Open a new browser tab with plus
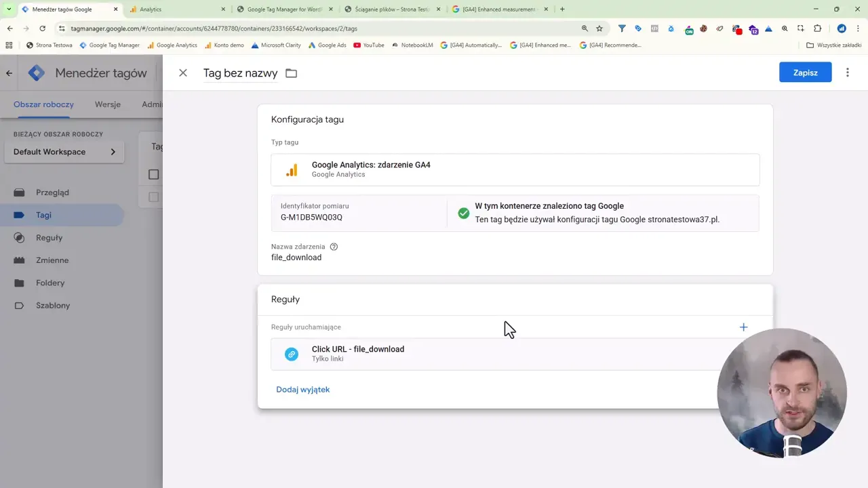 coord(562,9)
